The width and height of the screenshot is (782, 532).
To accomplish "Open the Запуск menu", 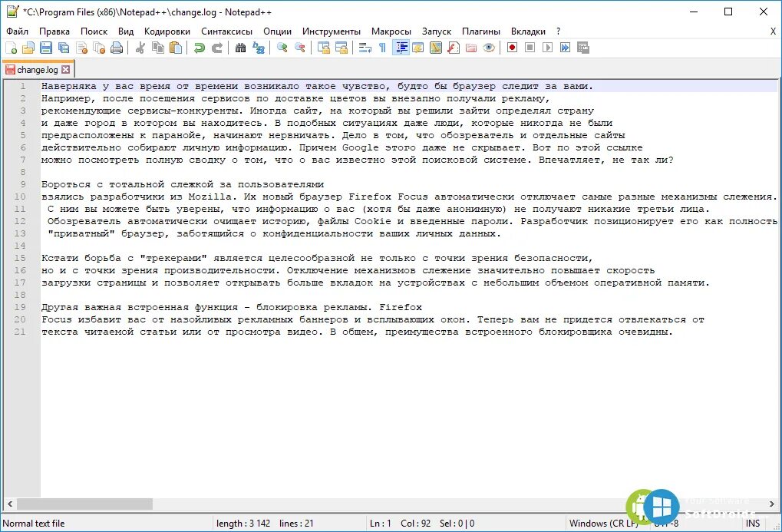I will tap(437, 31).
